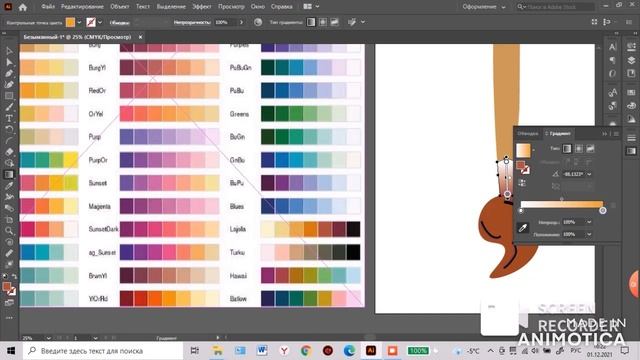Click the Gradient panel menu icon

[616, 134]
